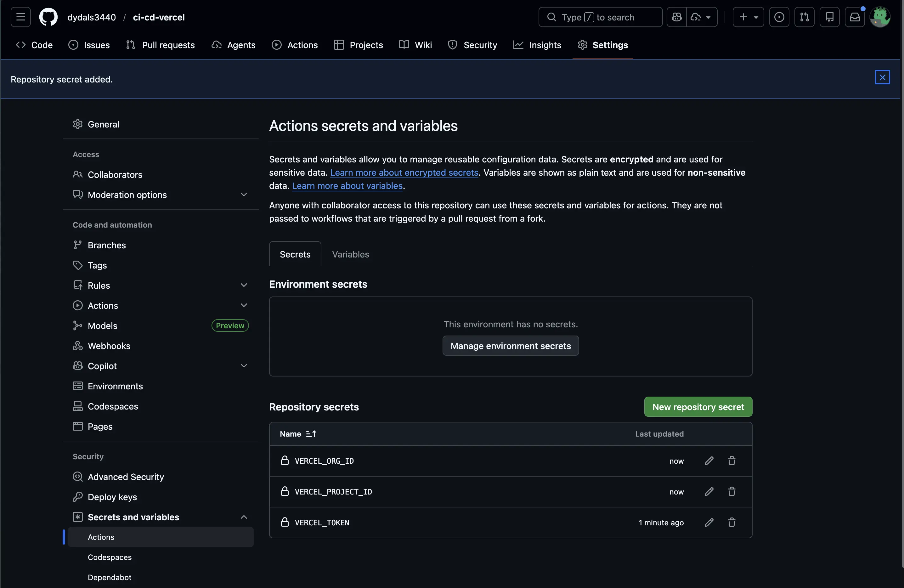Open Learn more about encrypted secrets link
The width and height of the screenshot is (904, 588).
coord(404,172)
